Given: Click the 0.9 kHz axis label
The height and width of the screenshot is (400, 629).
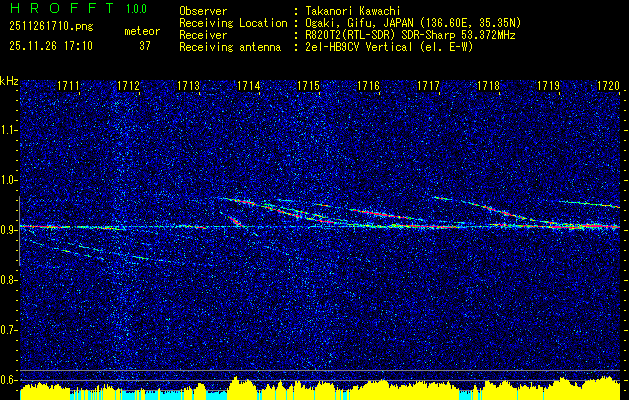Looking at the screenshot, I should pos(8,230).
